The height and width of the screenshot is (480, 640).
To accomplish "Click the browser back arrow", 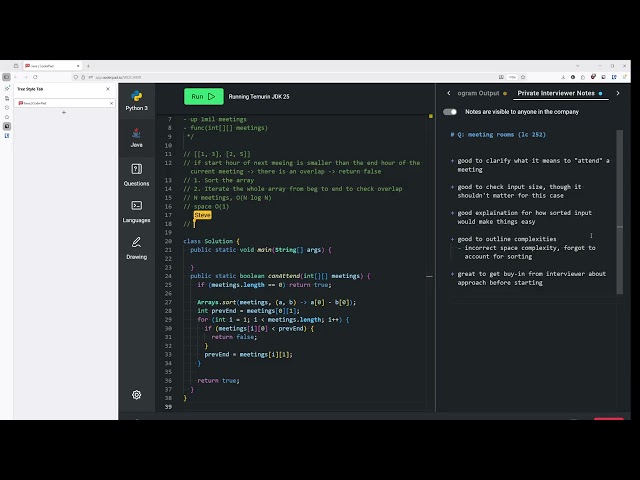I will pos(16,76).
